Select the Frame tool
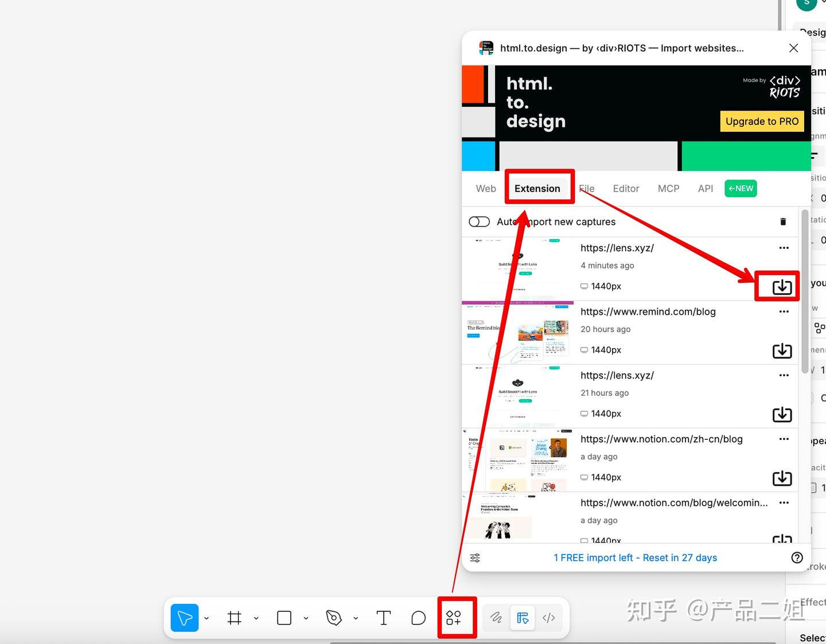Viewport: 826px width, 644px height. pos(234,618)
